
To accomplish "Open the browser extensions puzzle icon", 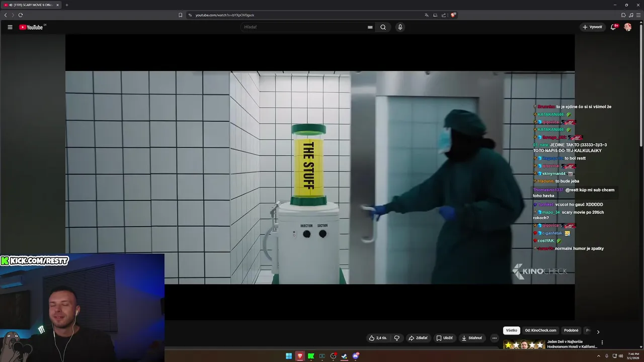I will tap(623, 15).
